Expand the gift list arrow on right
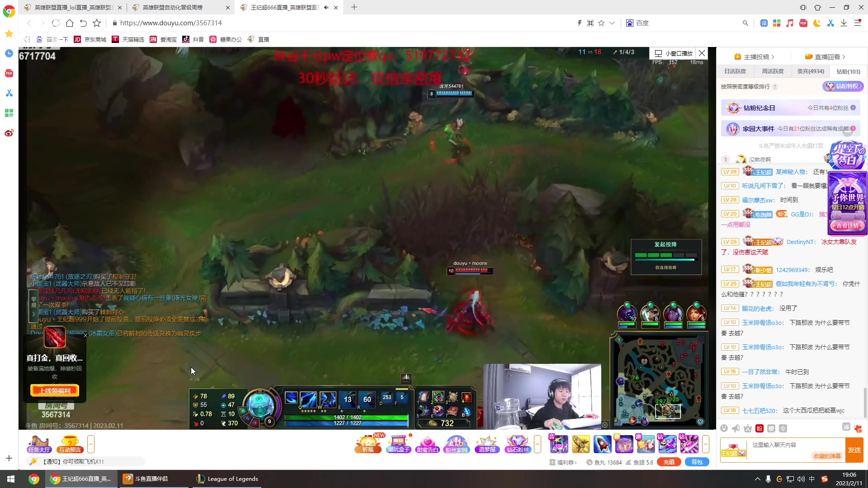The image size is (868, 488). 706,444
